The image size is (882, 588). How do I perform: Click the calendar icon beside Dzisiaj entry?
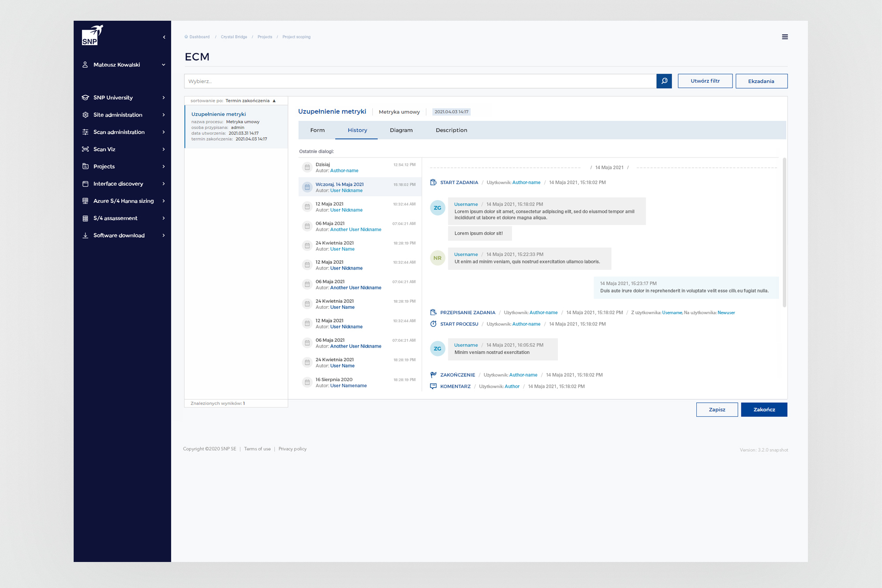[307, 167]
